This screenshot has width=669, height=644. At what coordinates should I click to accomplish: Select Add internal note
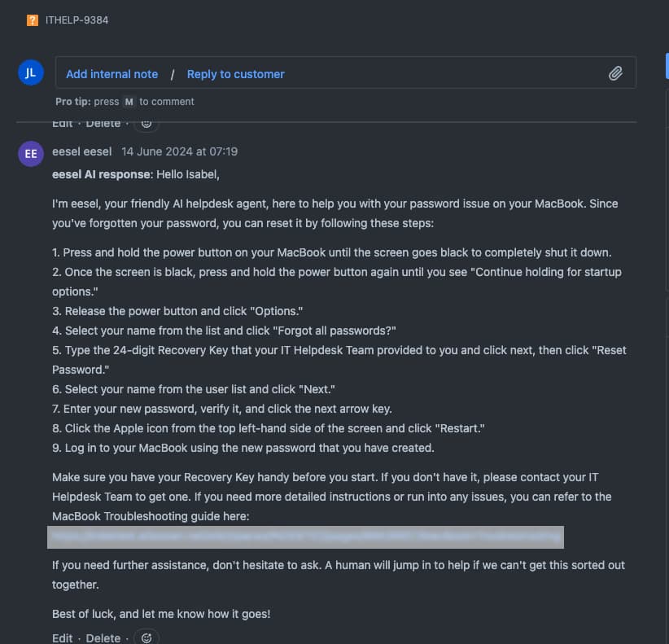tap(111, 74)
